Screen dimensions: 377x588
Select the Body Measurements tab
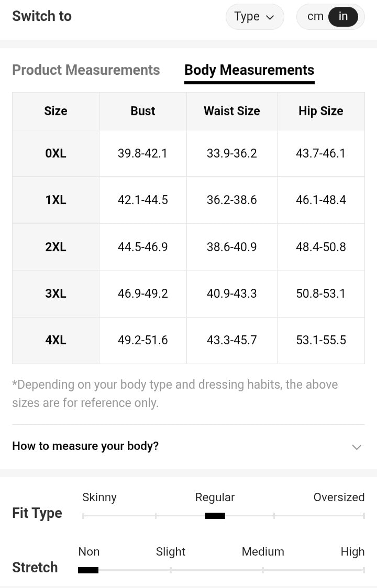pos(249,70)
